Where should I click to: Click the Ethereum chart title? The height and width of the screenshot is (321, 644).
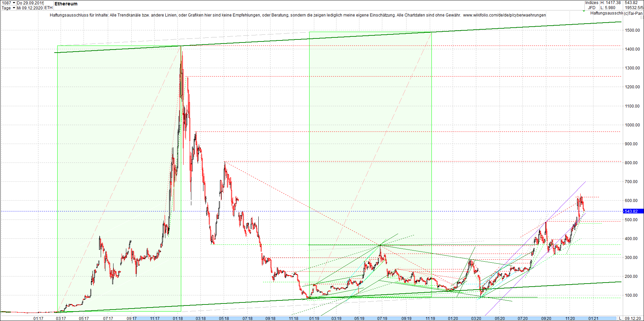coord(66,4)
